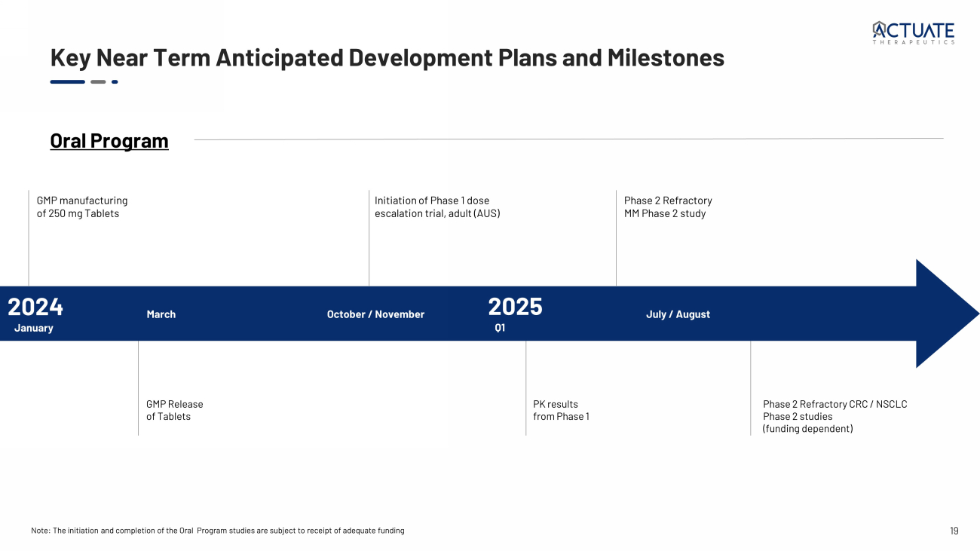
Task: Click the page number 19
Action: [954, 531]
